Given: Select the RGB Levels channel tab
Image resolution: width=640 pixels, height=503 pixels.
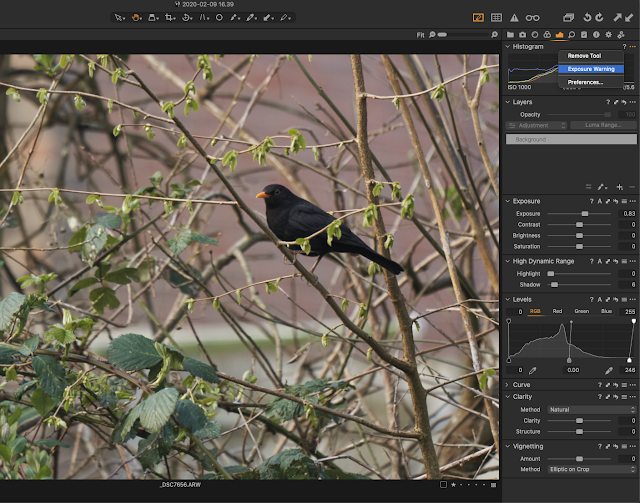Looking at the screenshot, I should 535,311.
